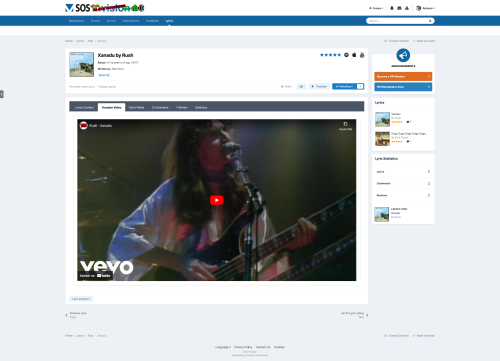Expand the user account dropdown menu
Viewport: 500px width, 361px height.
425,8
